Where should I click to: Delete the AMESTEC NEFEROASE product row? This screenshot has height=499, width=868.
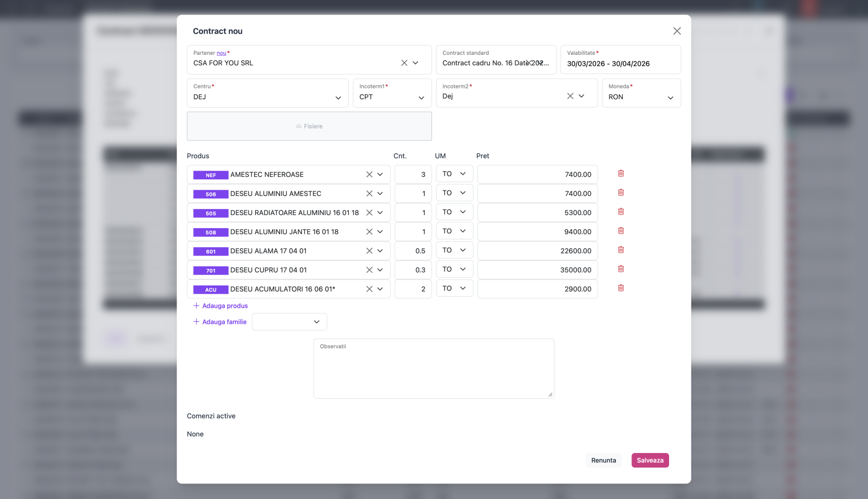point(621,174)
